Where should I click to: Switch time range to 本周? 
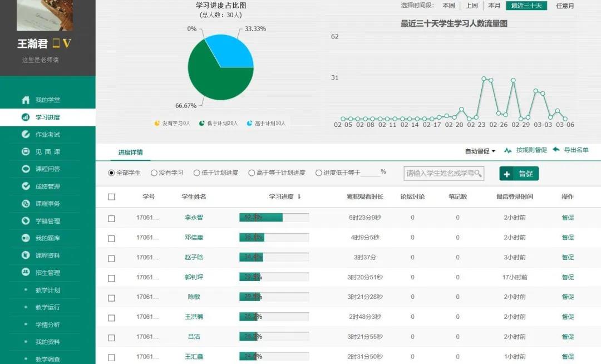tap(449, 6)
